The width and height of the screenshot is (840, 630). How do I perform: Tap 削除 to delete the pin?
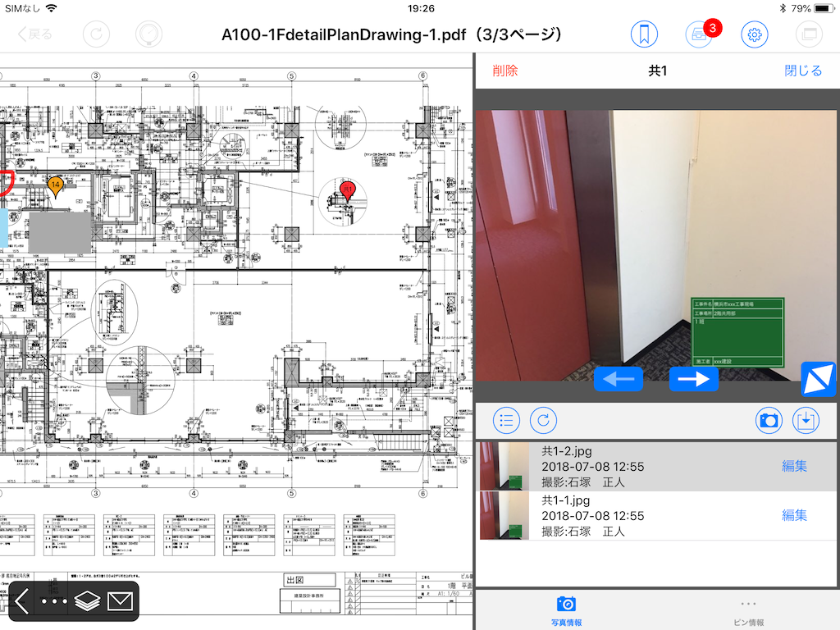point(505,71)
